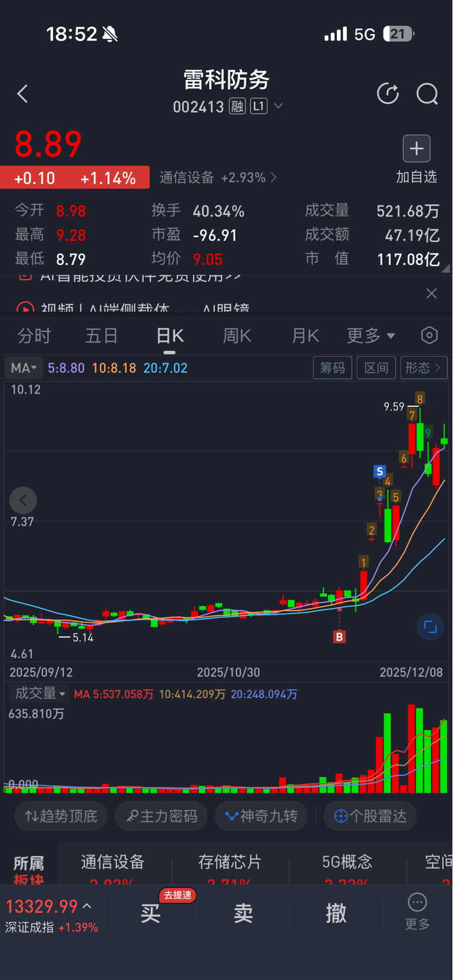Tap the red B buy marker

click(339, 637)
